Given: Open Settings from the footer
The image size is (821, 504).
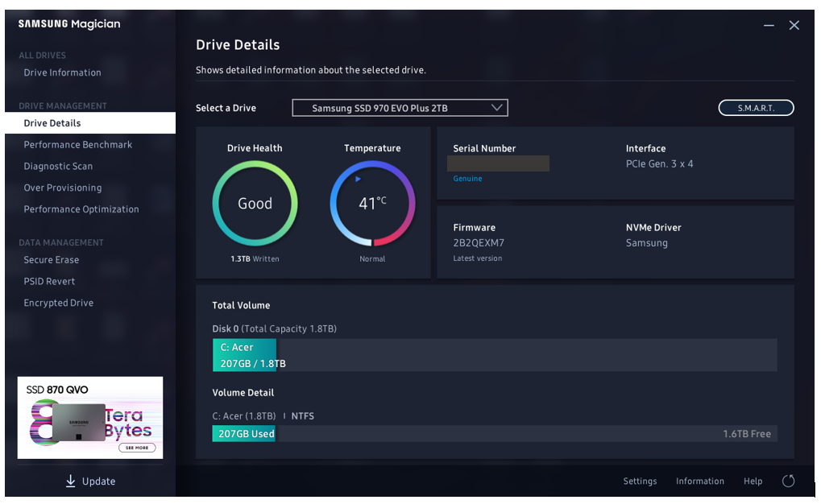Looking at the screenshot, I should coord(640,481).
